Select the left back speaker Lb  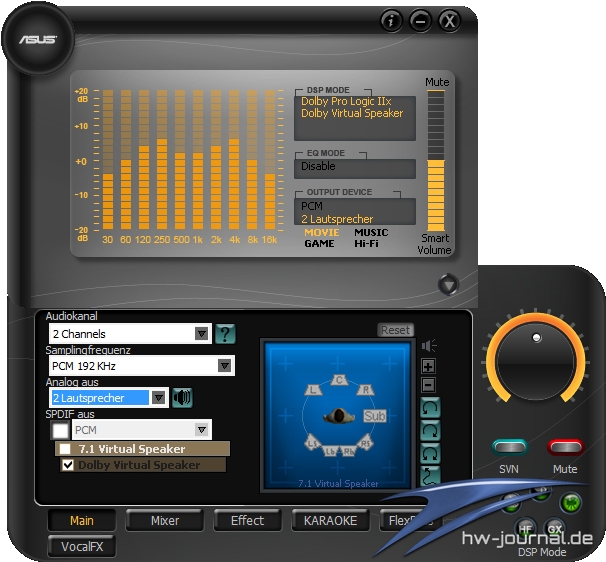pos(330,451)
